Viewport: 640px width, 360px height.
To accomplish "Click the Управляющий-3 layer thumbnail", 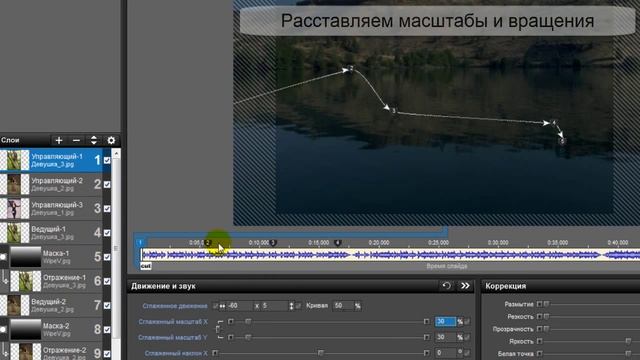I will pyautogui.click(x=15, y=209).
